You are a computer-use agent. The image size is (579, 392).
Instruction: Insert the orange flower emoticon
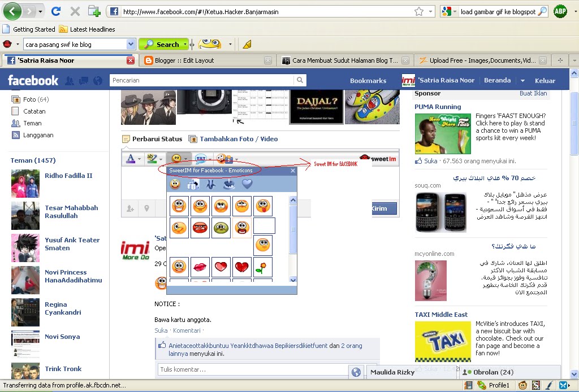coord(262,267)
